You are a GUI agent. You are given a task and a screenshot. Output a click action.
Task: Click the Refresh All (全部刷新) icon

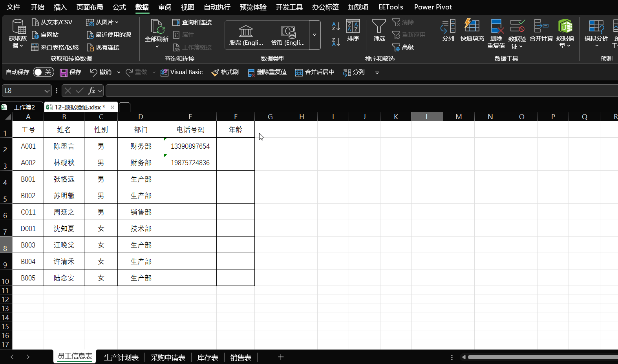point(157,26)
